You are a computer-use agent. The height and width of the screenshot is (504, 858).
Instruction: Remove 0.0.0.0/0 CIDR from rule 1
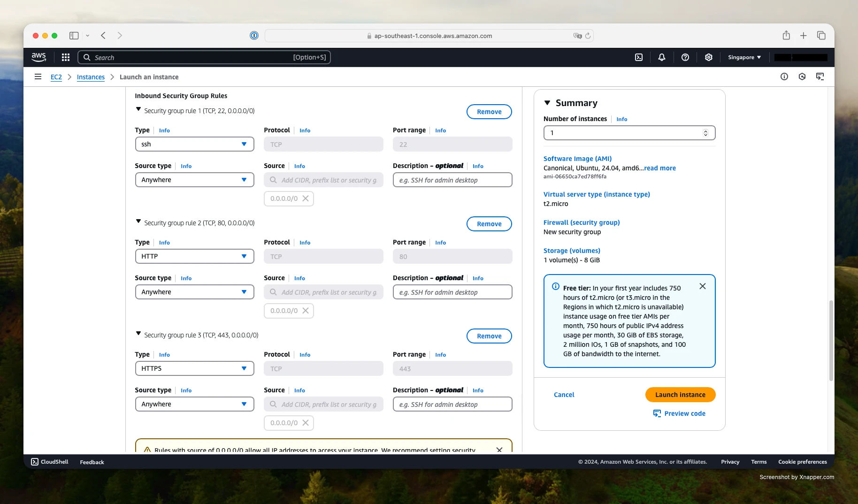pos(306,199)
